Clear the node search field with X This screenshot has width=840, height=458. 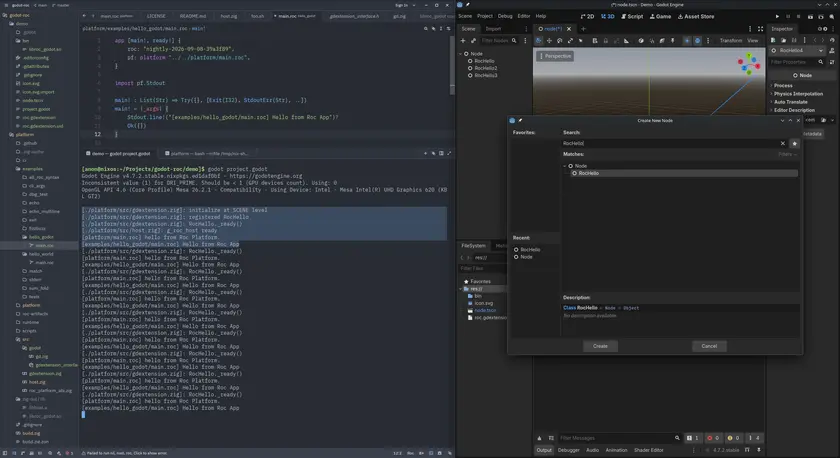click(x=783, y=144)
